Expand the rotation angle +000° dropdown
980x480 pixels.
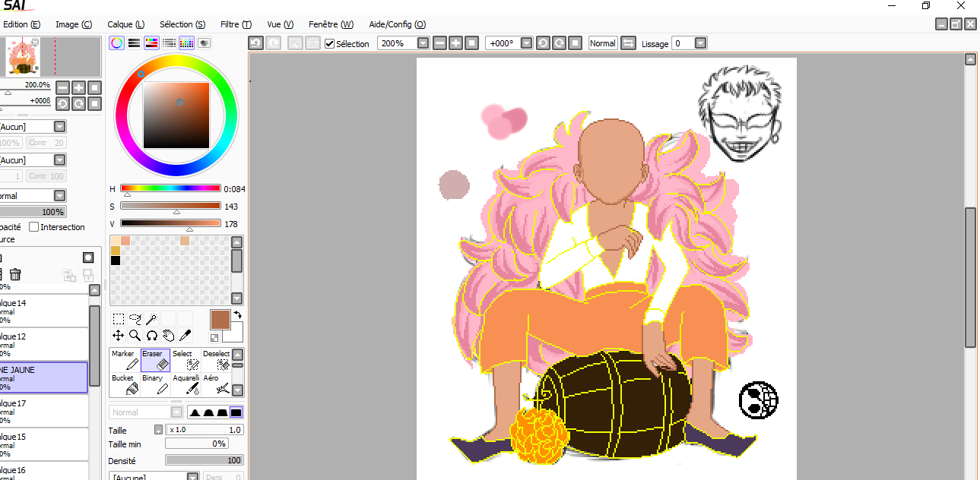(x=526, y=43)
